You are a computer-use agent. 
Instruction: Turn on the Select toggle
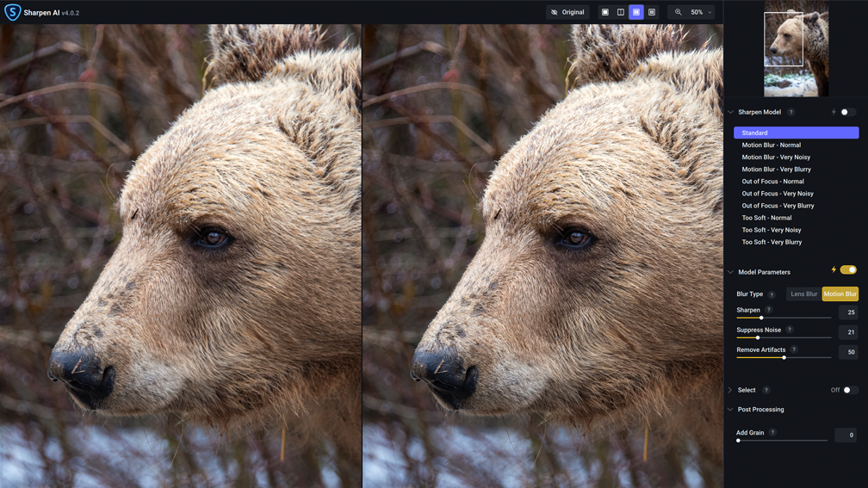850,390
